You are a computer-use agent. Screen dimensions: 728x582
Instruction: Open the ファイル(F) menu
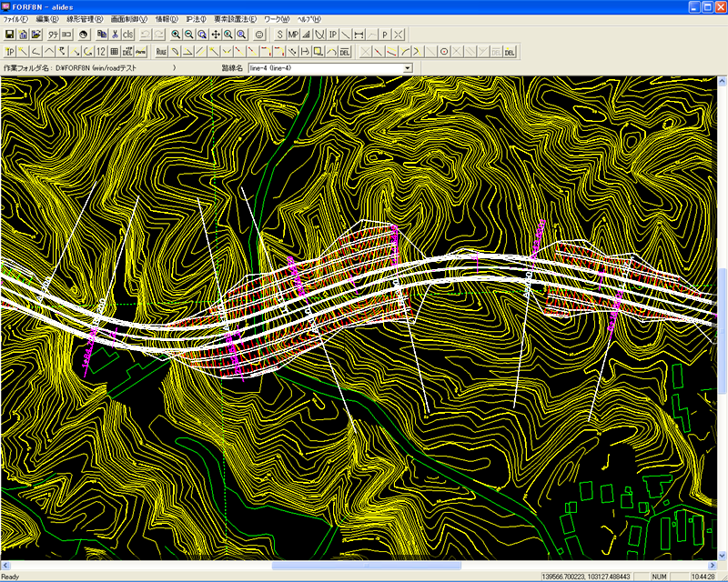point(15,18)
